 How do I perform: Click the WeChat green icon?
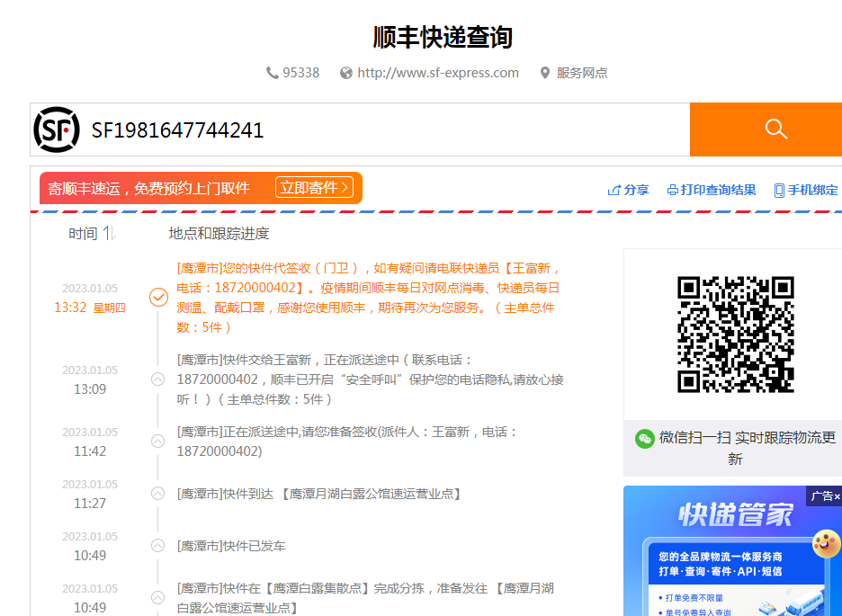[644, 438]
